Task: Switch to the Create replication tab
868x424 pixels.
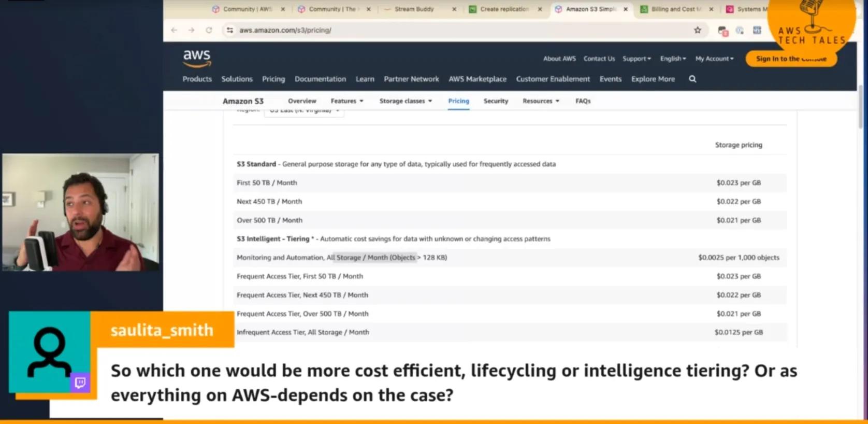Action: (504, 9)
